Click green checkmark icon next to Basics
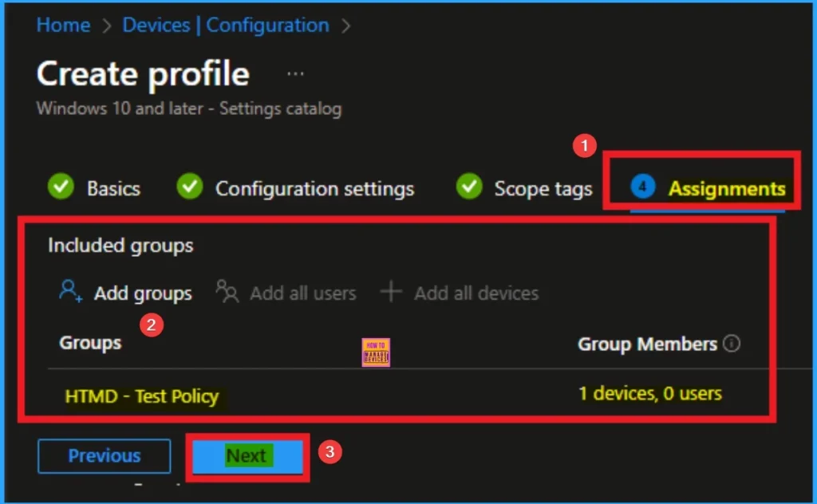 [61, 187]
